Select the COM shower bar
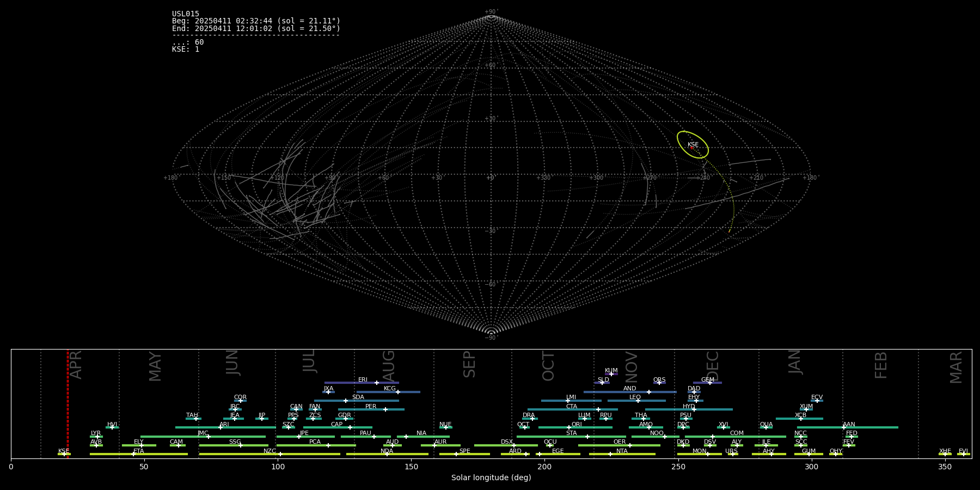 point(736,437)
